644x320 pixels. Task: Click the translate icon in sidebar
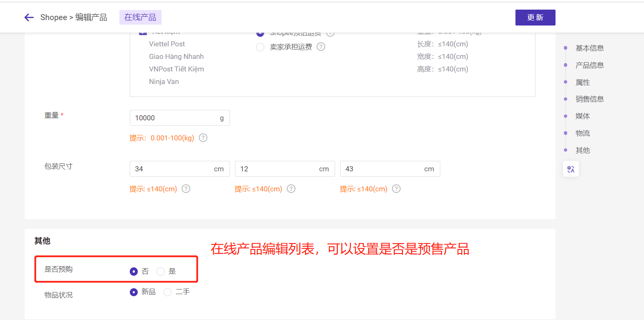tap(571, 169)
